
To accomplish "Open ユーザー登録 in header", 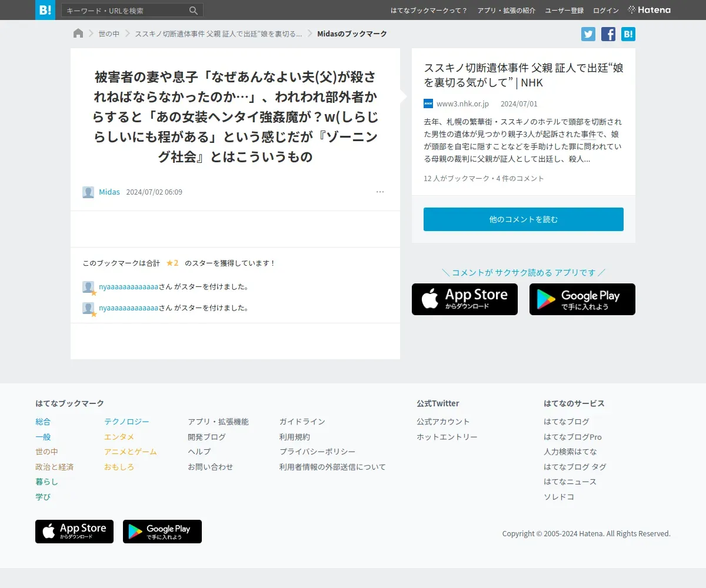I will (x=564, y=11).
